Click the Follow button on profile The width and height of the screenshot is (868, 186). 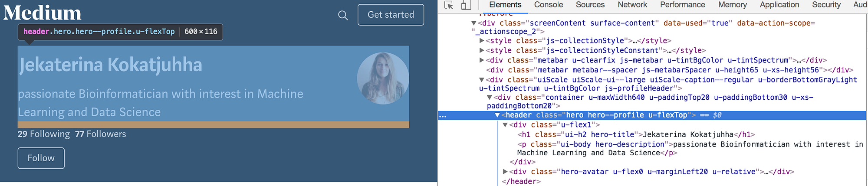[x=41, y=158]
